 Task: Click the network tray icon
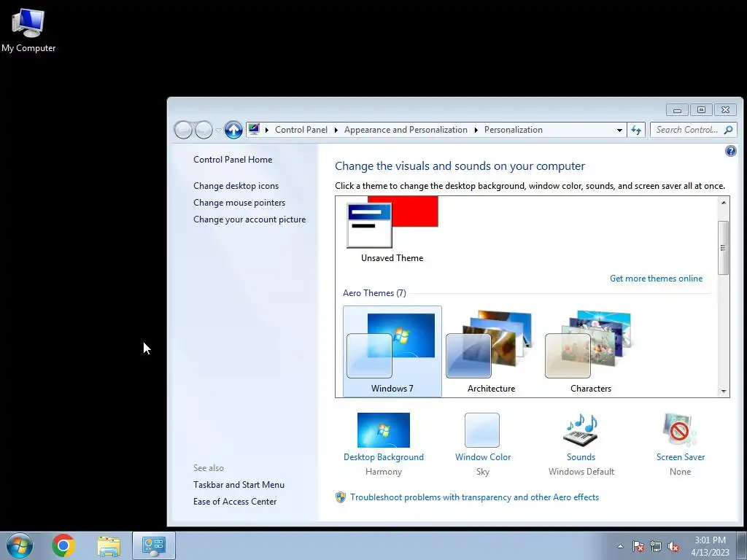(x=656, y=546)
